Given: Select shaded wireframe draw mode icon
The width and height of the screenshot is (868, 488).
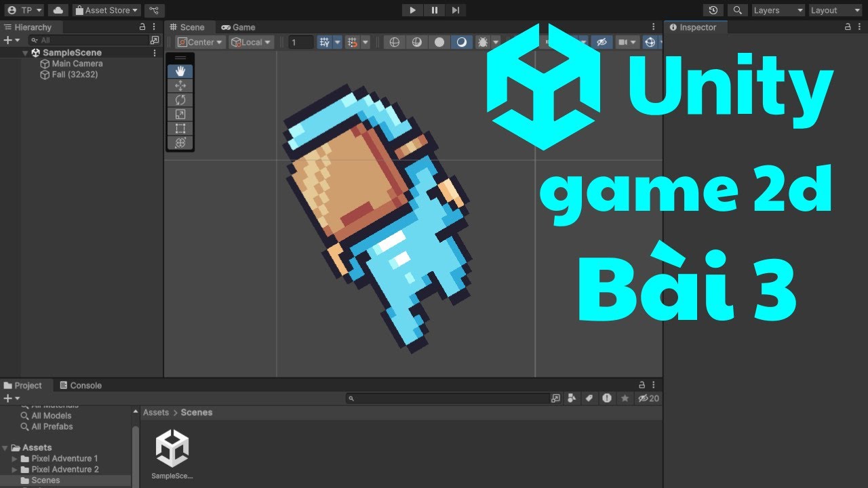Looking at the screenshot, I should coord(417,42).
